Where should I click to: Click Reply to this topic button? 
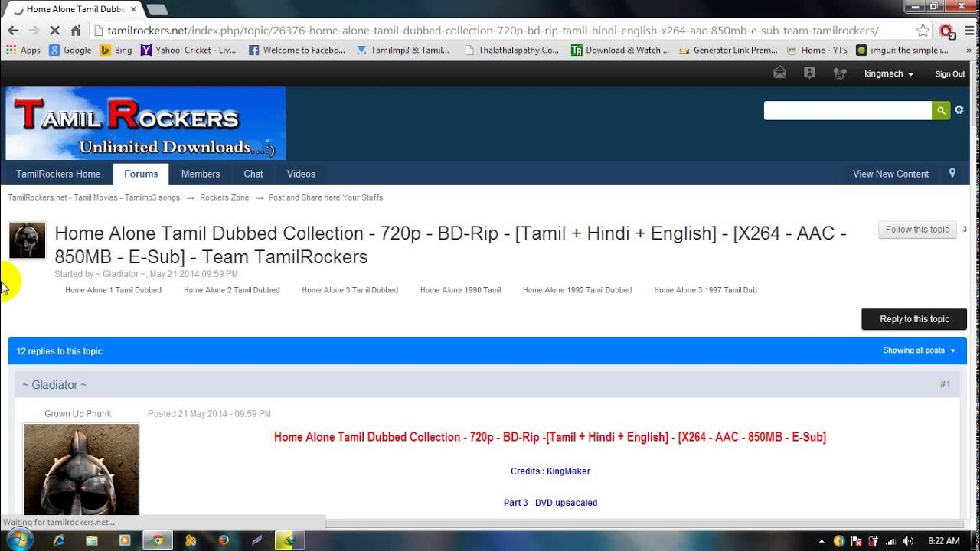(914, 319)
